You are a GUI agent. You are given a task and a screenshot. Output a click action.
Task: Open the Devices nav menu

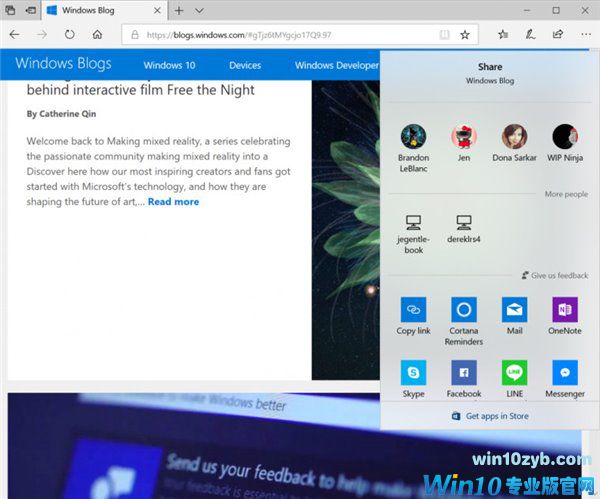[245, 65]
